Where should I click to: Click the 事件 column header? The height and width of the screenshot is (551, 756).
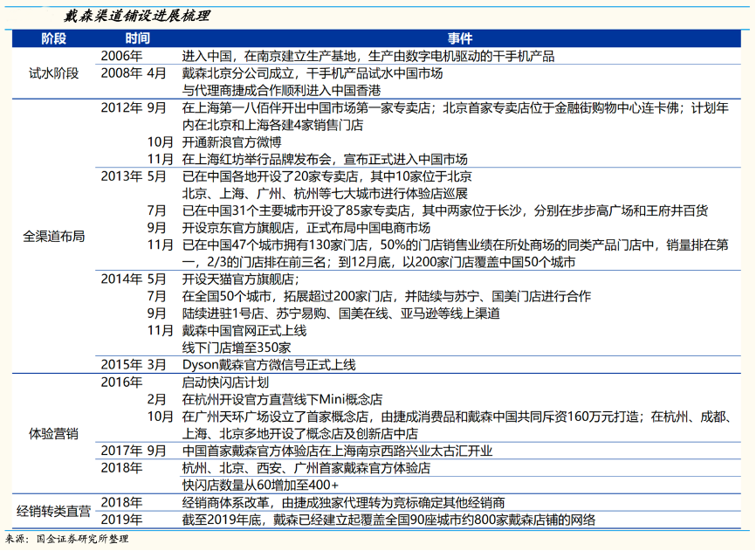[460, 39]
